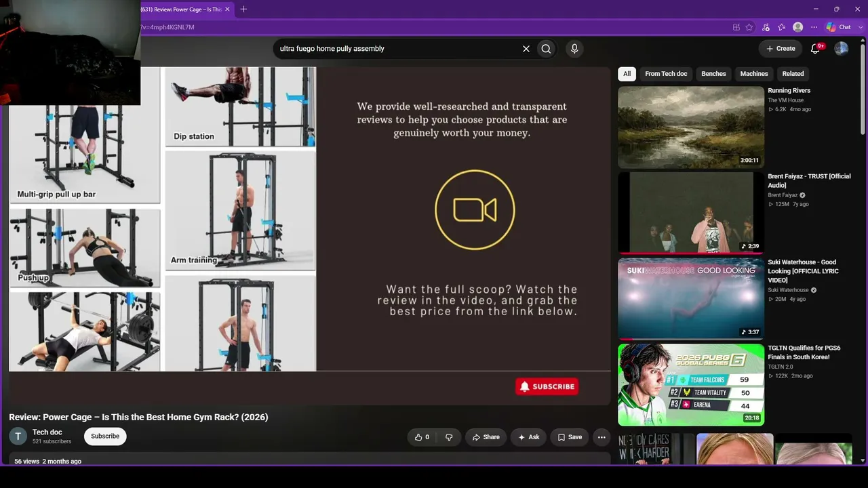Go to The VM House channel
Screen dimensions: 868x488
pos(785,100)
